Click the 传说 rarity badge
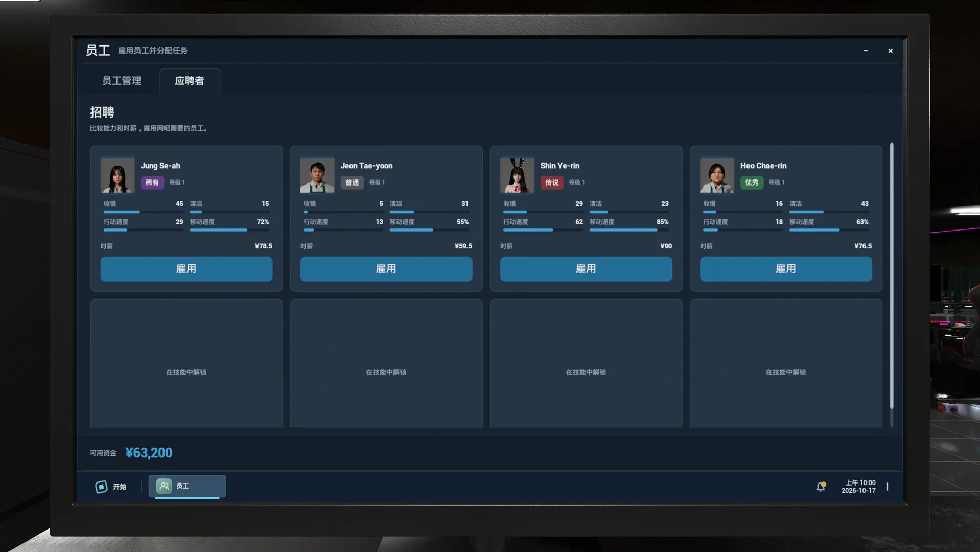 click(552, 182)
